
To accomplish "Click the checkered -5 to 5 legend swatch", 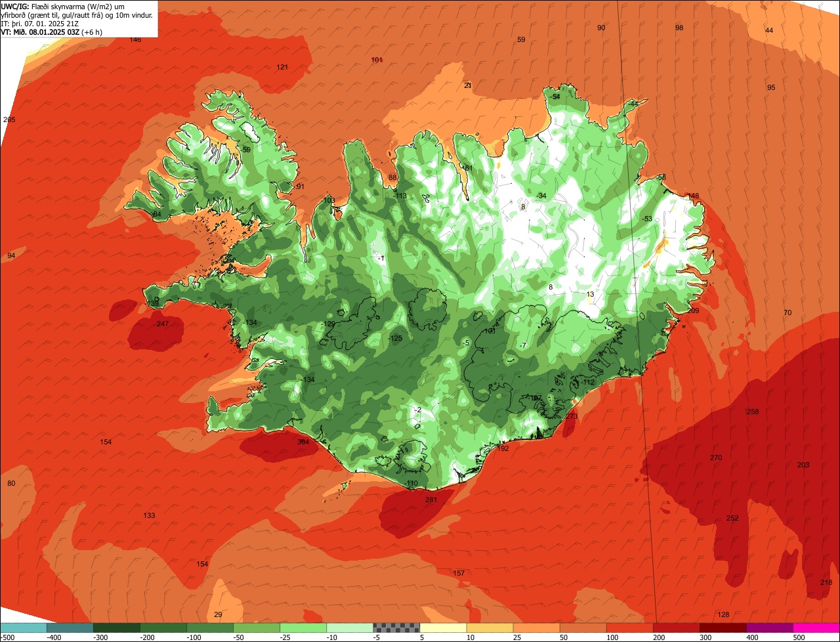I will pyautogui.click(x=396, y=628).
